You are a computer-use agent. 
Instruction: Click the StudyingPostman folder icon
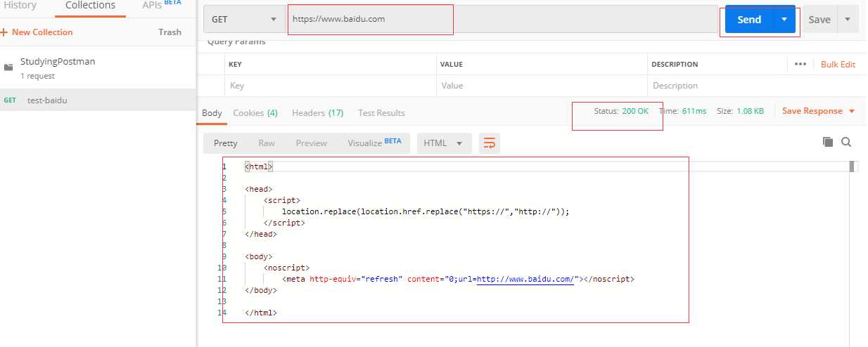(8, 67)
